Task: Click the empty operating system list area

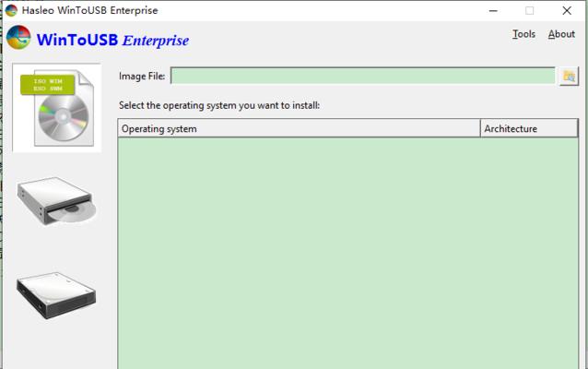Action: (x=348, y=254)
